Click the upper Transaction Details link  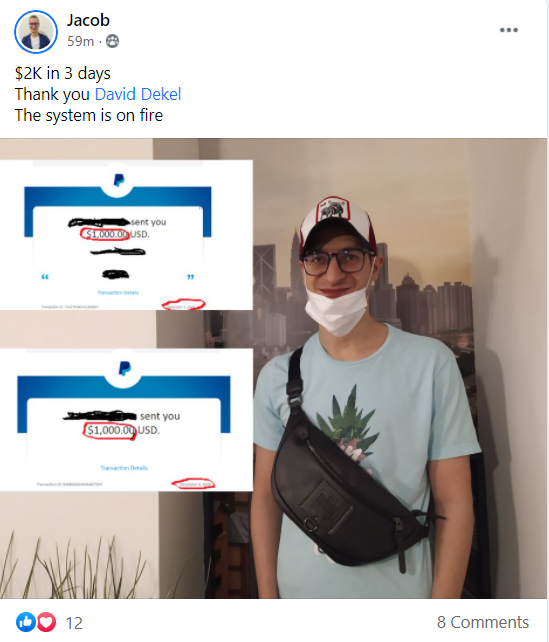[x=118, y=292]
